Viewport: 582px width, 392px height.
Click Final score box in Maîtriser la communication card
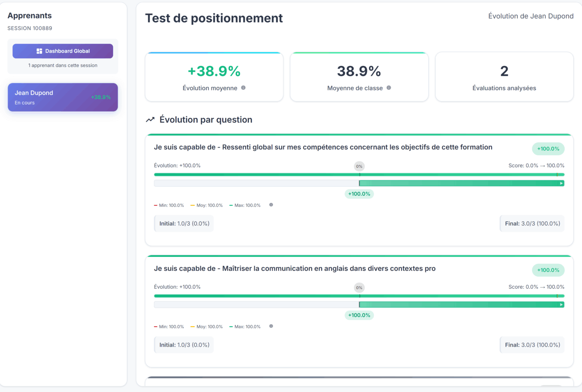point(532,345)
